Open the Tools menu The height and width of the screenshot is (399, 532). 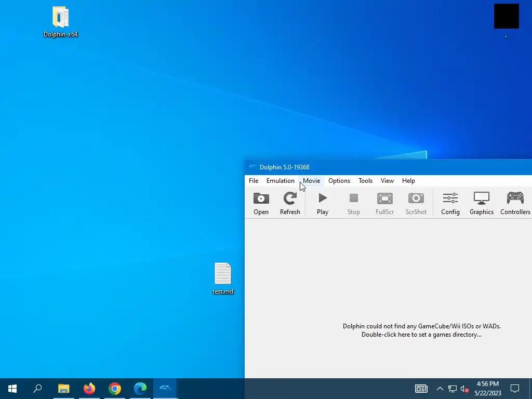365,180
